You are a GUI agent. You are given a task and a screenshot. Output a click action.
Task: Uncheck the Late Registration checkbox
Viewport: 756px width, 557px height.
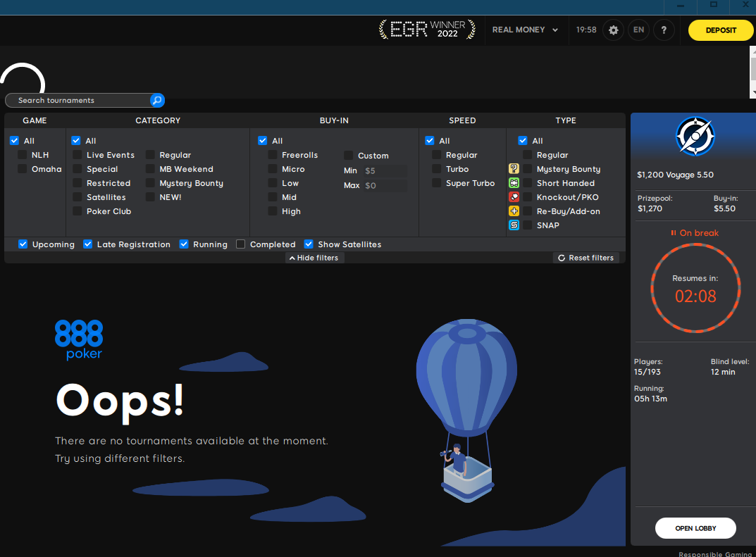(x=88, y=244)
